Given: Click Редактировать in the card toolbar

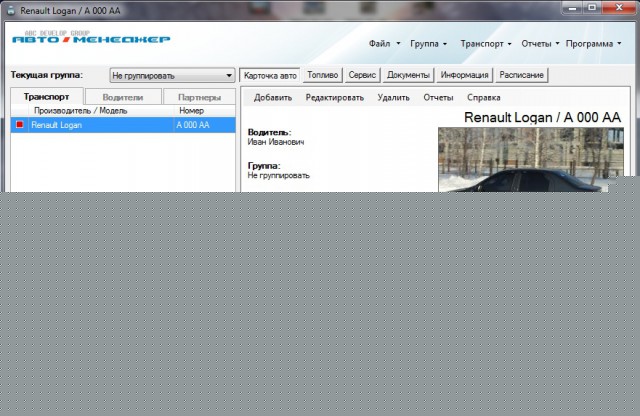Looking at the screenshot, I should tap(335, 98).
